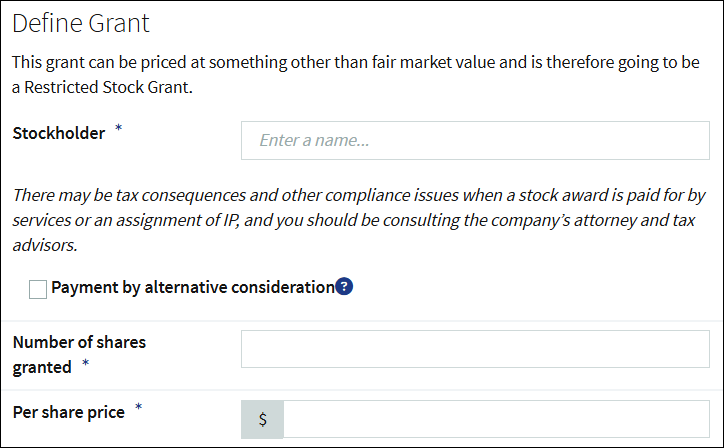Click the asterisk after Number of shares granted

click(85, 363)
